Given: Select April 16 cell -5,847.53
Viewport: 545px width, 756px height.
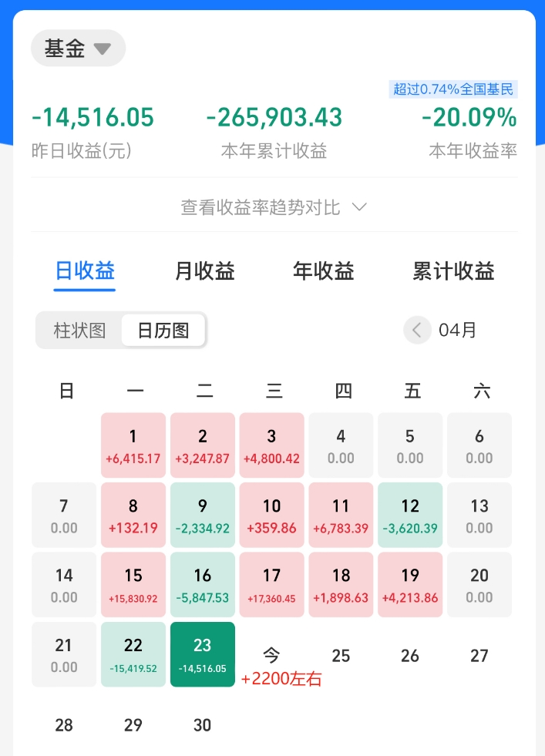Looking at the screenshot, I should coord(203,584).
